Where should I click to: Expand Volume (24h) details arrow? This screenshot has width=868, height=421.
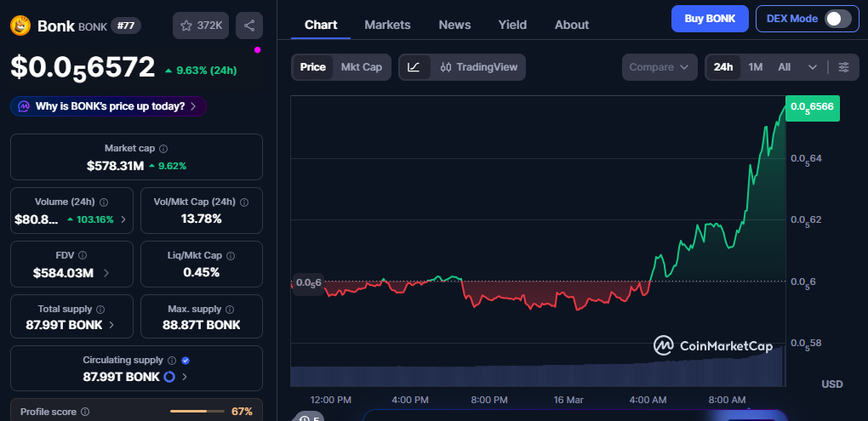click(x=123, y=219)
